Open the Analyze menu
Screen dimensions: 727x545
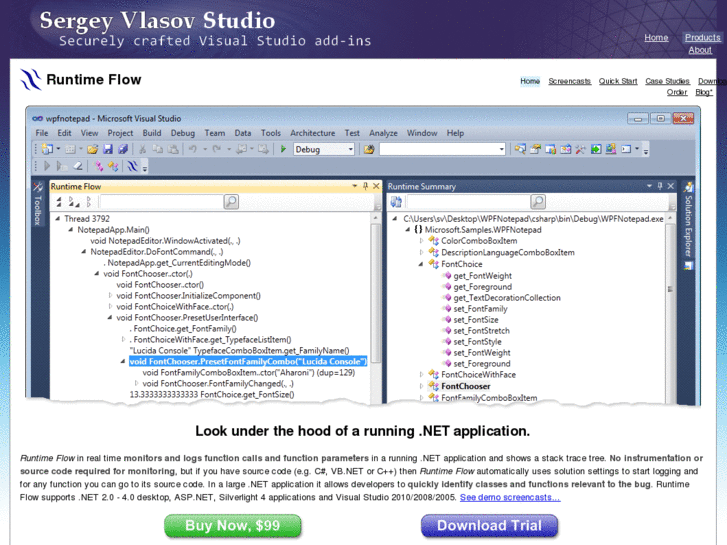(x=383, y=133)
